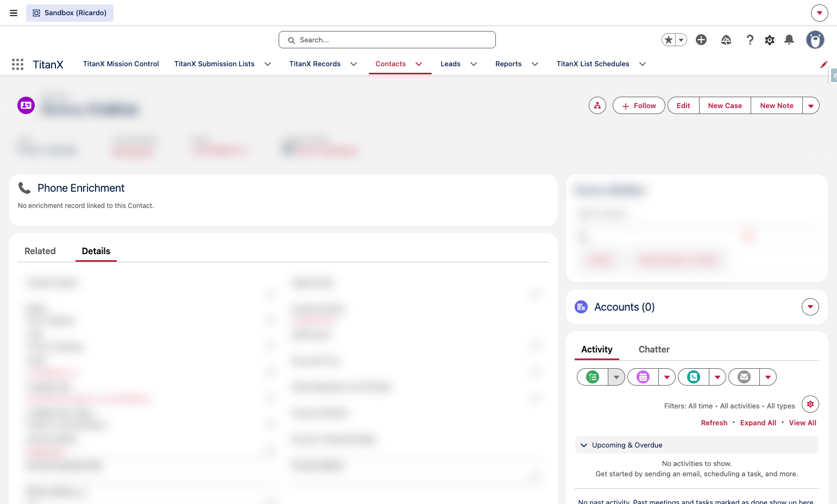Go to TitanX Mission Control tab
This screenshot has width=837, height=504.
coord(121,64)
